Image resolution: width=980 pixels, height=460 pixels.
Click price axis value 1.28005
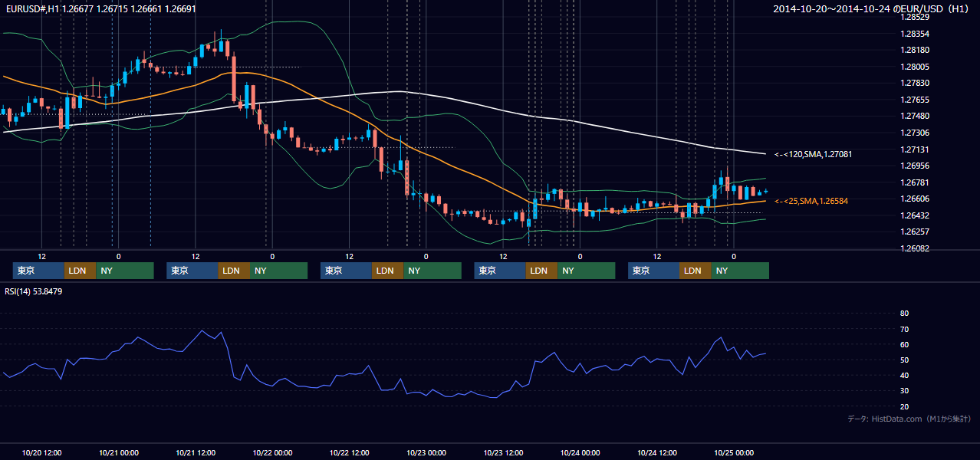click(914, 67)
